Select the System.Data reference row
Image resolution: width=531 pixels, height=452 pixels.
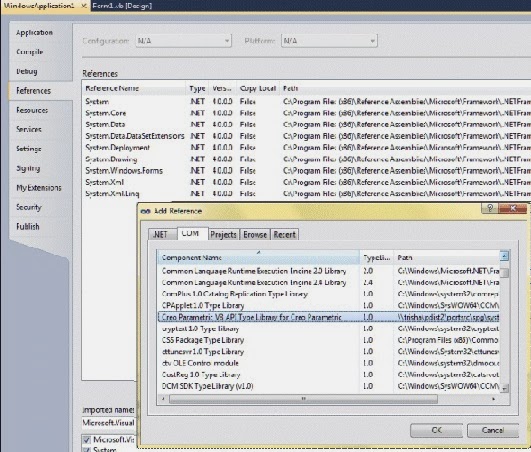[x=306, y=125]
